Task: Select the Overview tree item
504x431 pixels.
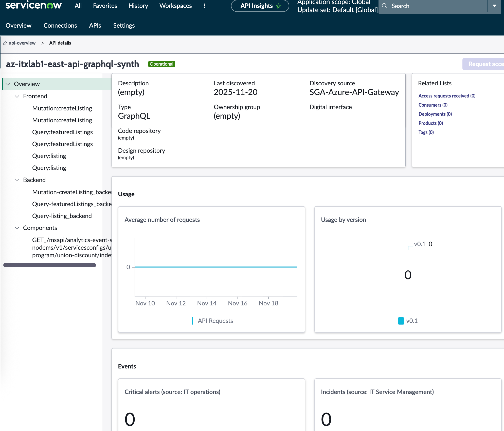Action: coord(57,84)
